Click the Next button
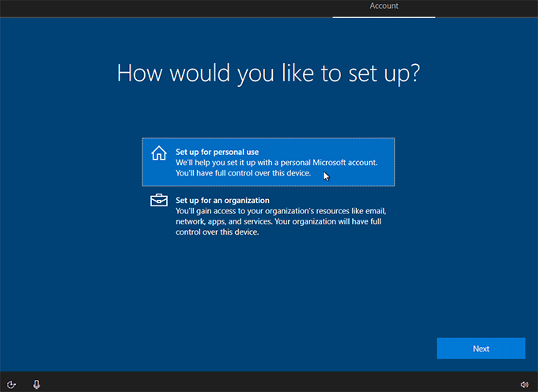Image resolution: width=538 pixels, height=392 pixels. 481,349
